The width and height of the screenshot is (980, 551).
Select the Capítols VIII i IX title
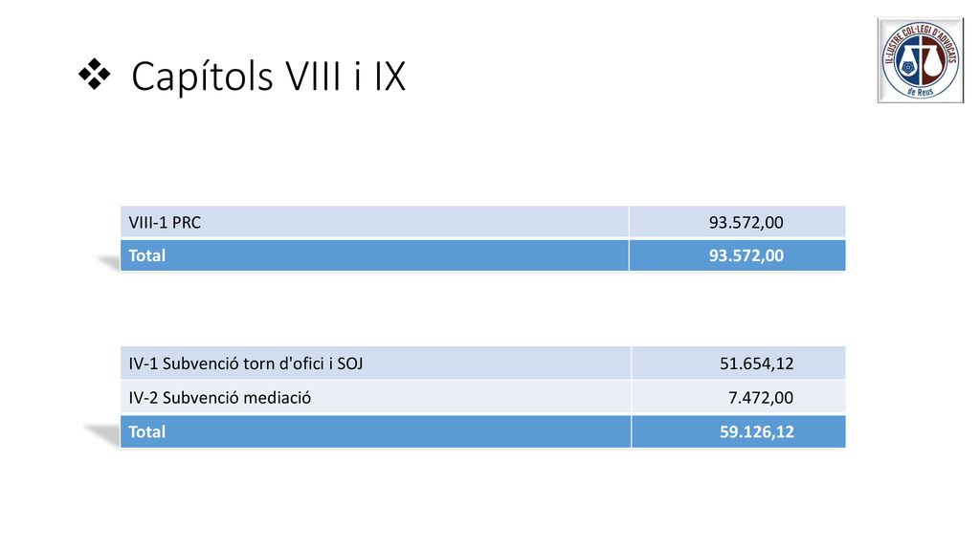268,77
